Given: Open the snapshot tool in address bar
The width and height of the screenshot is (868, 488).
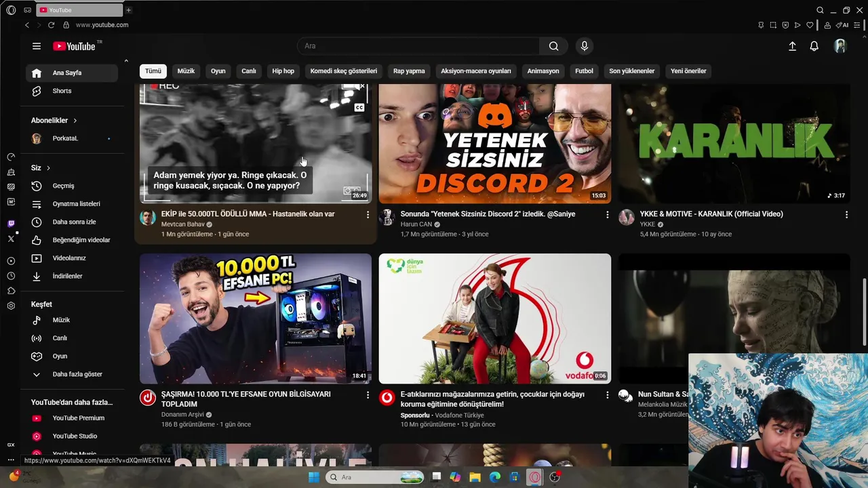Looking at the screenshot, I should pos(773,25).
